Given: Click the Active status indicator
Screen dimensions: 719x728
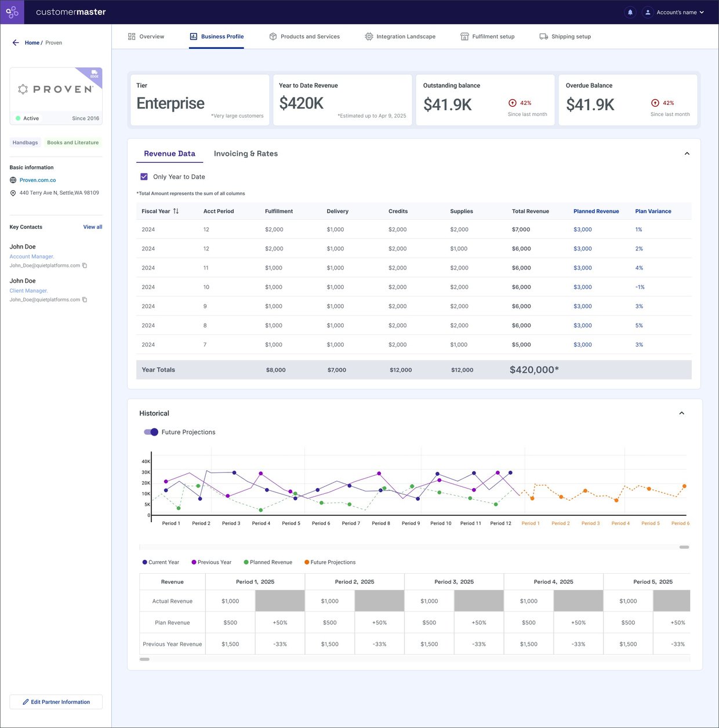Looking at the screenshot, I should 27,118.
